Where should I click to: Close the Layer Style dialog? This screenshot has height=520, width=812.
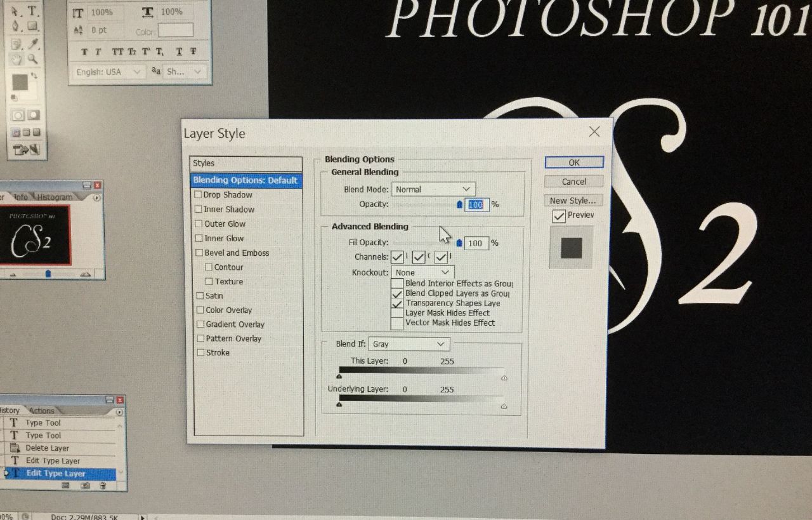point(594,131)
